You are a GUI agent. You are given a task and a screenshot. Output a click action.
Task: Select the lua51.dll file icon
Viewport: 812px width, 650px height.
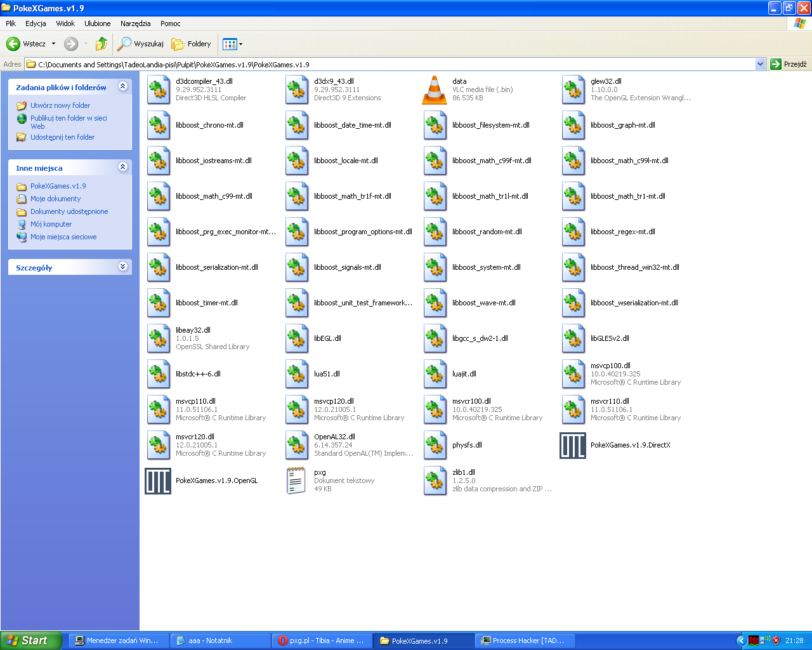(x=297, y=374)
